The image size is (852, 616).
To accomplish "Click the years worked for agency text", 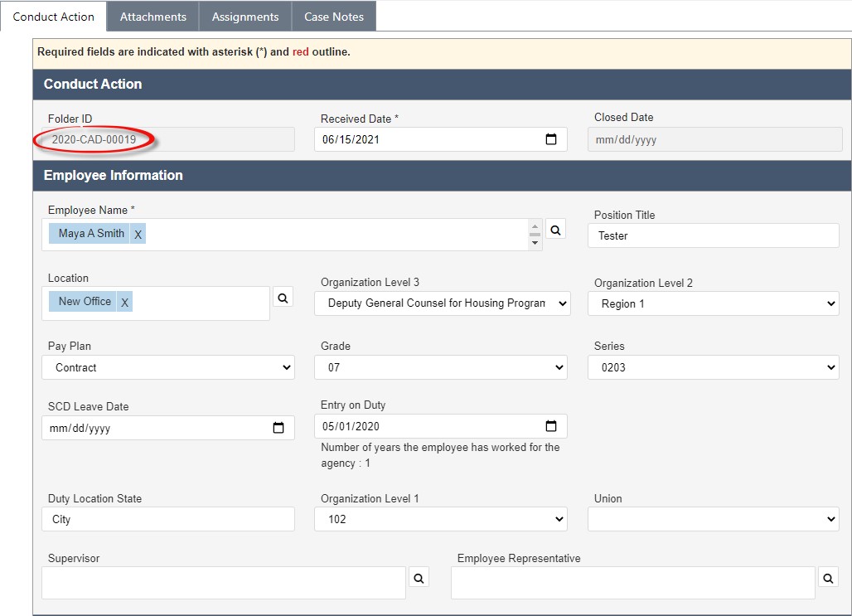I will 440,455.
